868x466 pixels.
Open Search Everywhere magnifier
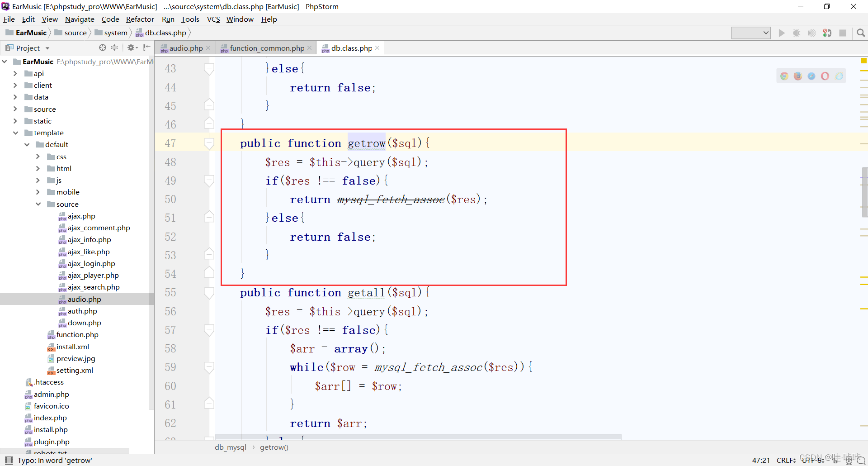(861, 33)
